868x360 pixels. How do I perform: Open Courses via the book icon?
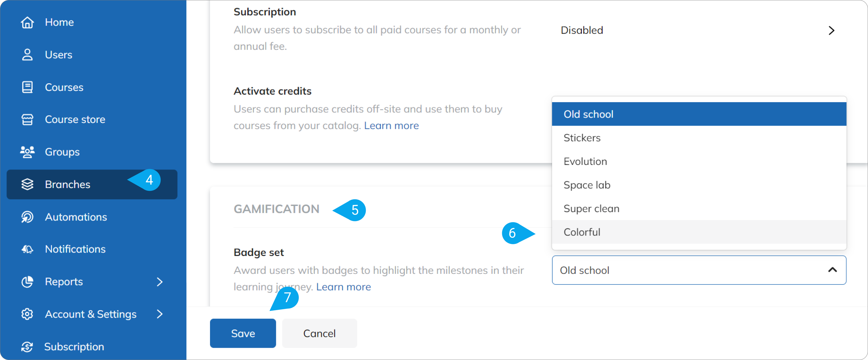pyautogui.click(x=27, y=87)
